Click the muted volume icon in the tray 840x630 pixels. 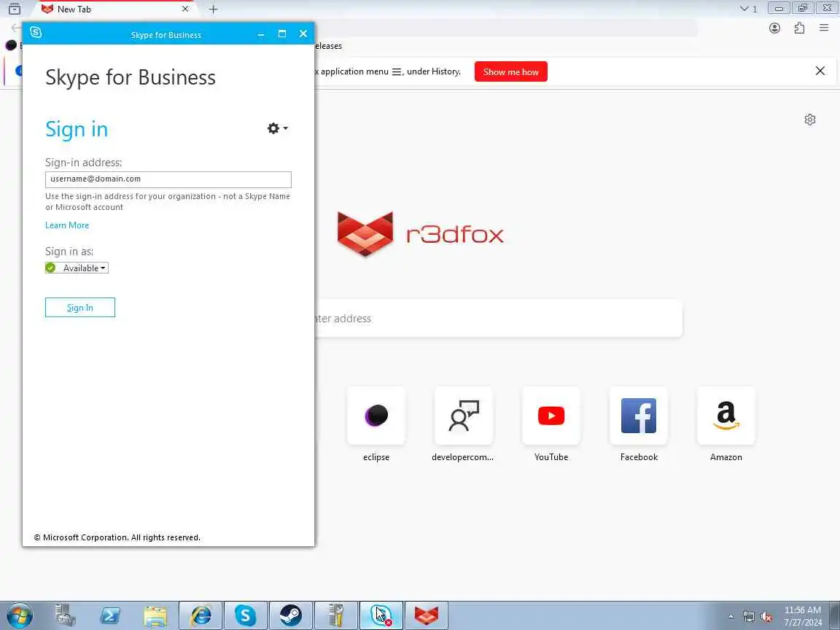766,617
